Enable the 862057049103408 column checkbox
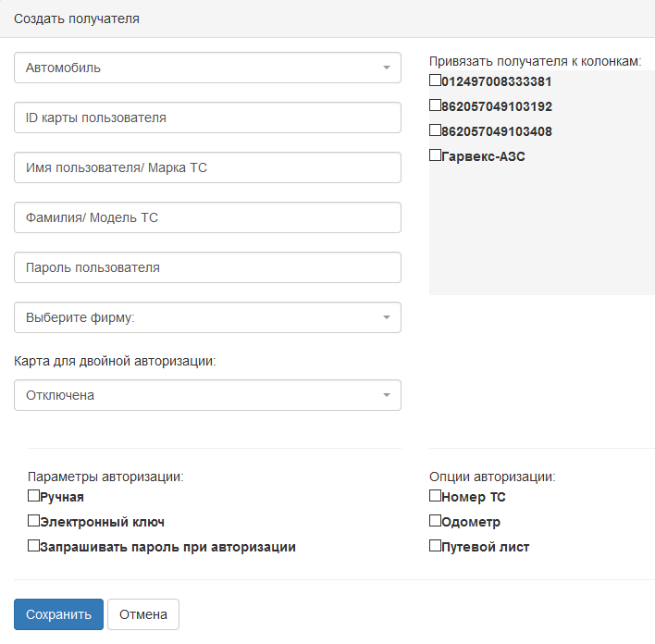Screen dimensions: 655x644 tap(436, 130)
